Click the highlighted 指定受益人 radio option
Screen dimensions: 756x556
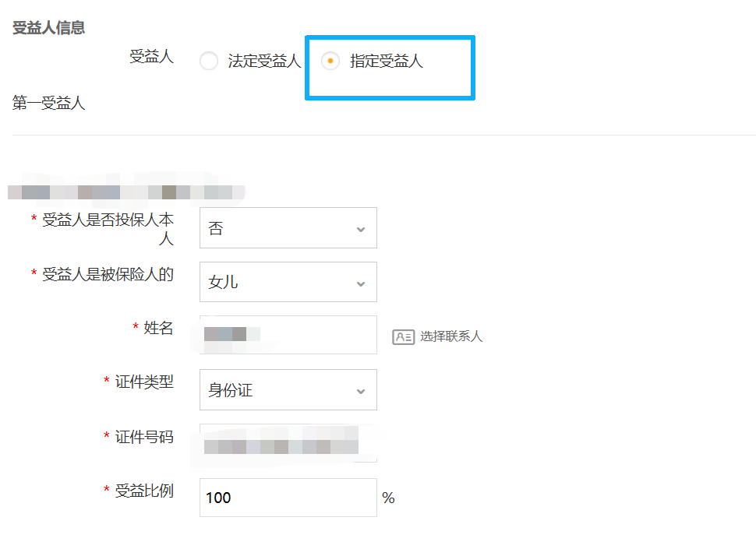click(x=330, y=61)
